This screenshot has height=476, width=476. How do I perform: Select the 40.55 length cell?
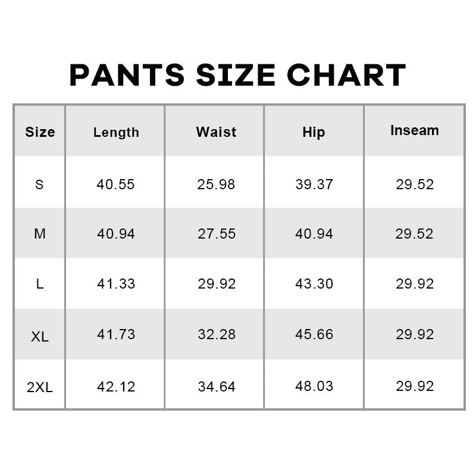pyautogui.click(x=115, y=184)
